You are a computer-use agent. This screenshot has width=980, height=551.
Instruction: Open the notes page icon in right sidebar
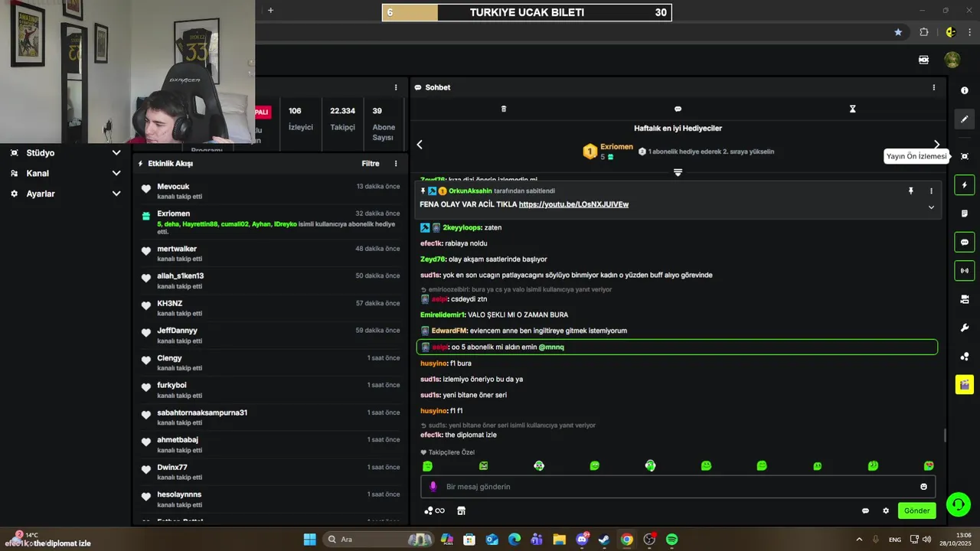click(x=964, y=214)
